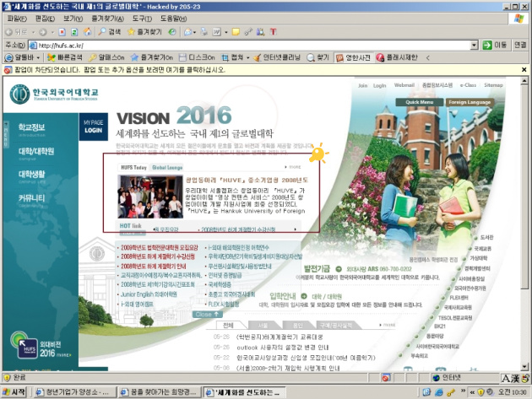Click the address URL input field
Screen dimensions: 532x399
click(249, 45)
